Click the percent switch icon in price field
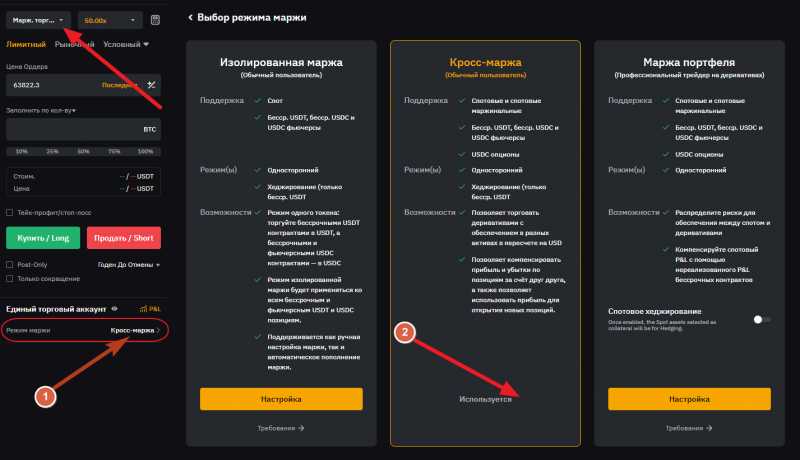 pos(151,85)
